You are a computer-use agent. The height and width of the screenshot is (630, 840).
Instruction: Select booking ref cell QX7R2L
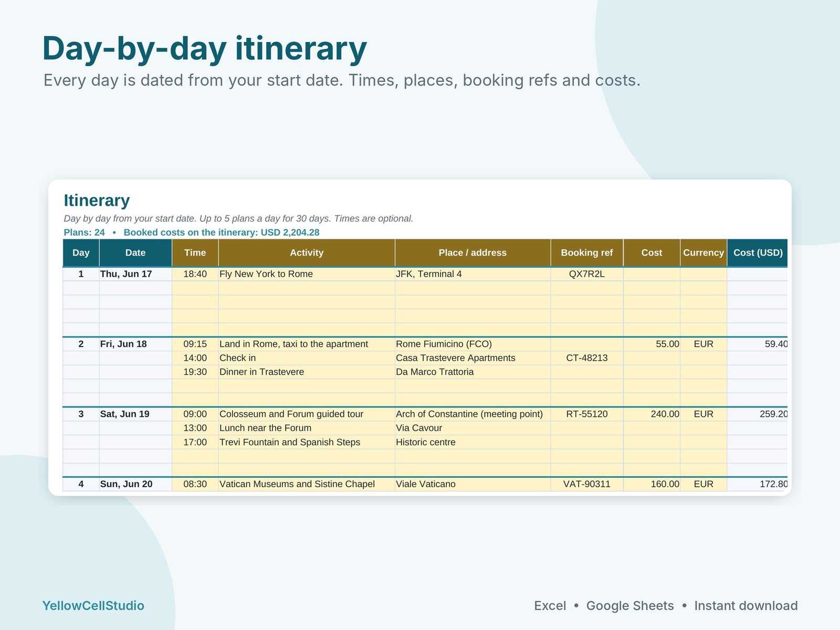coord(587,274)
